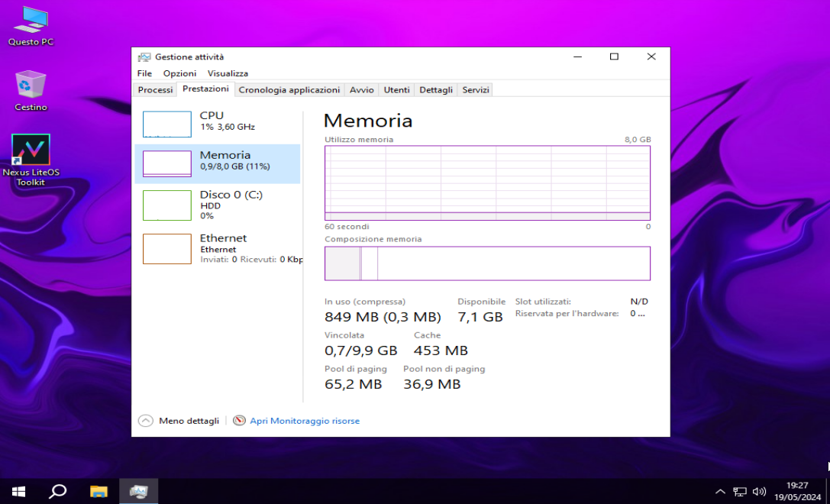Switch to the Servizi tab
The height and width of the screenshot is (504, 830).
click(476, 90)
